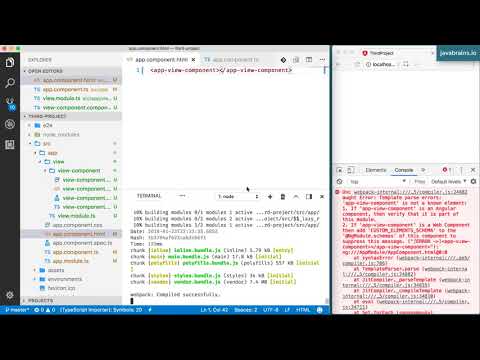The height and width of the screenshot is (360, 480).
Task: Kill terminal with the trash icon
Action: 283,197
